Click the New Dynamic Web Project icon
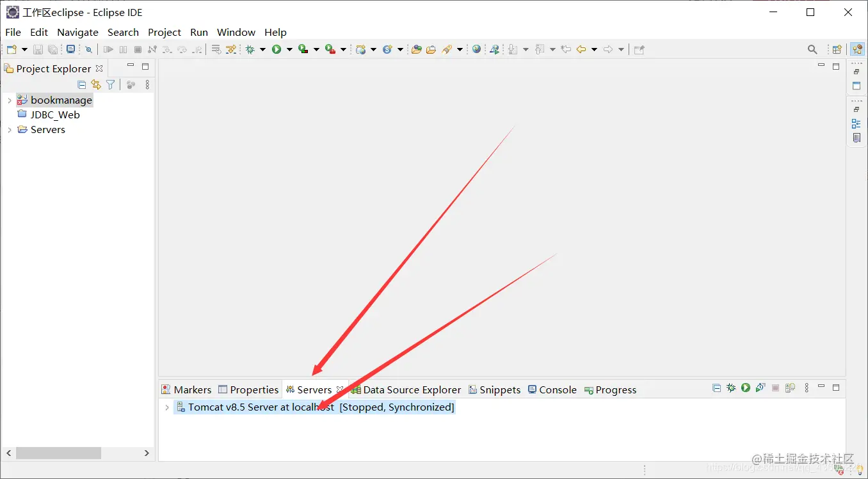Viewport: 868px width, 479px height. (362, 49)
